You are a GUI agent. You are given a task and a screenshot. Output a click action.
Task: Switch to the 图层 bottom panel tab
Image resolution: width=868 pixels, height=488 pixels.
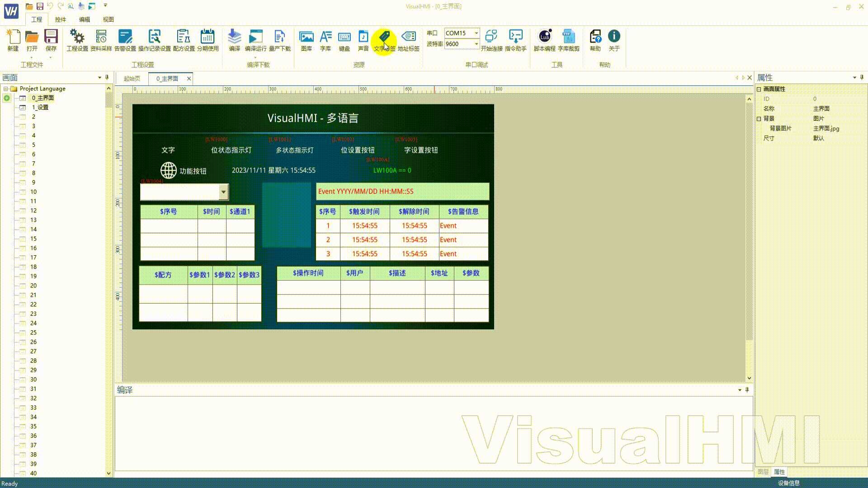(763, 472)
